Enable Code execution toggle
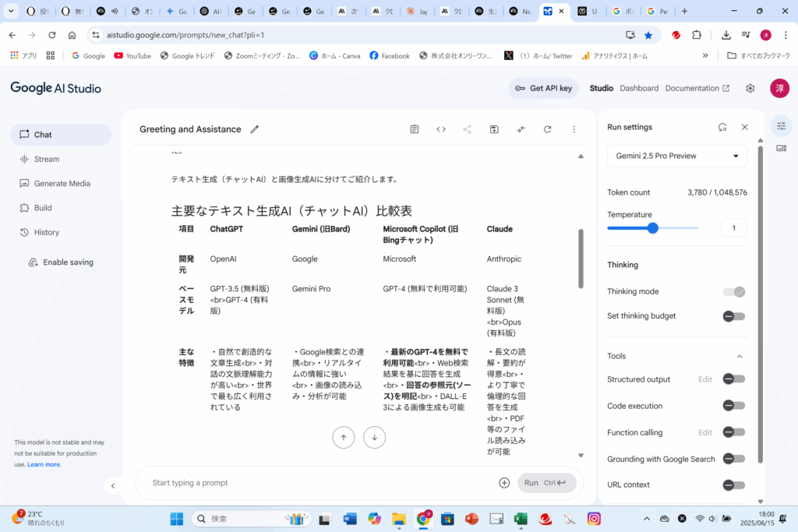Viewport: 798px width, 532px height. click(x=734, y=405)
